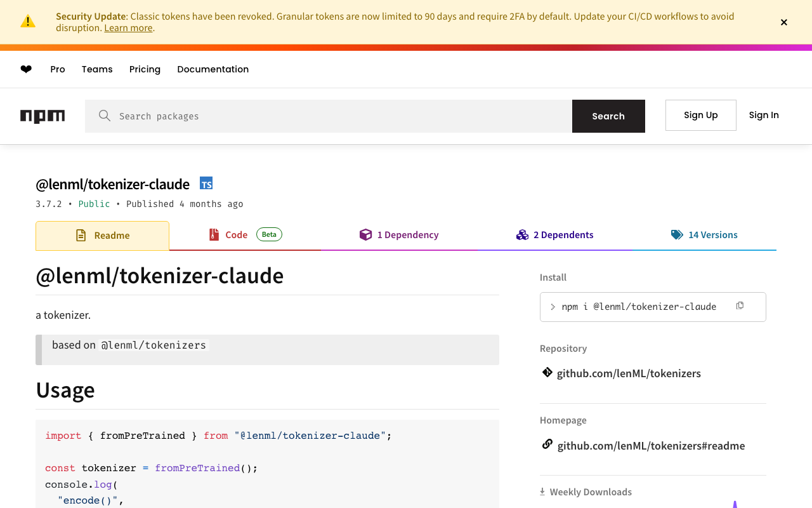Click the magnifying glass search icon
This screenshot has height=508, width=812.
105,116
